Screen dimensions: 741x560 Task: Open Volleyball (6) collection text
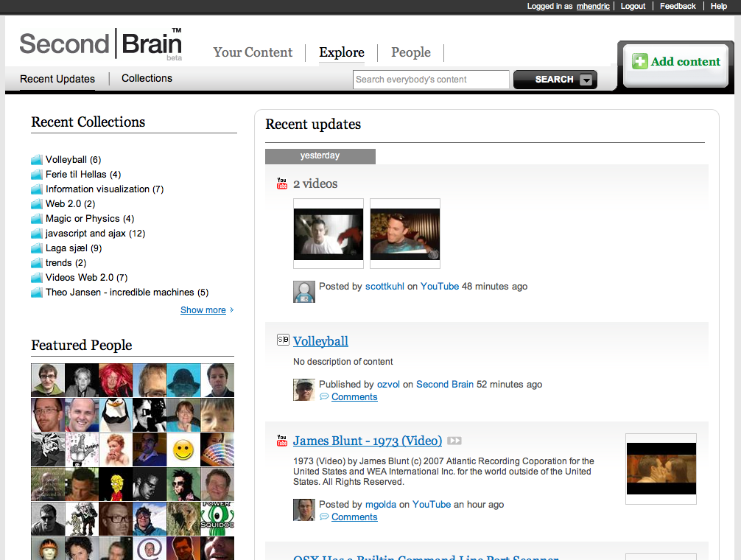coord(73,160)
